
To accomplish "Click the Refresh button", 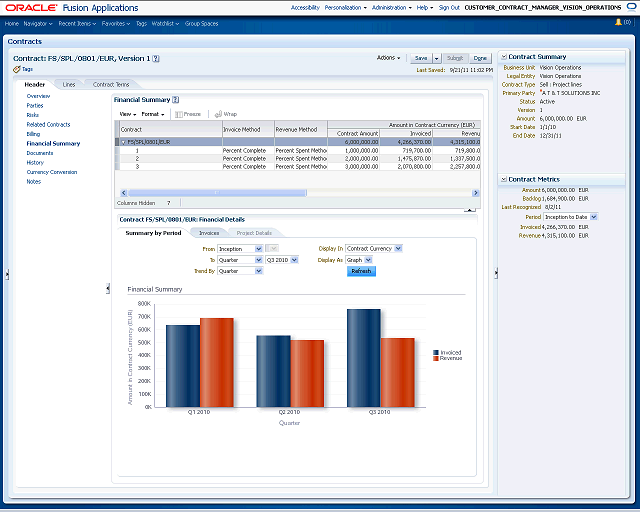I will 361,271.
